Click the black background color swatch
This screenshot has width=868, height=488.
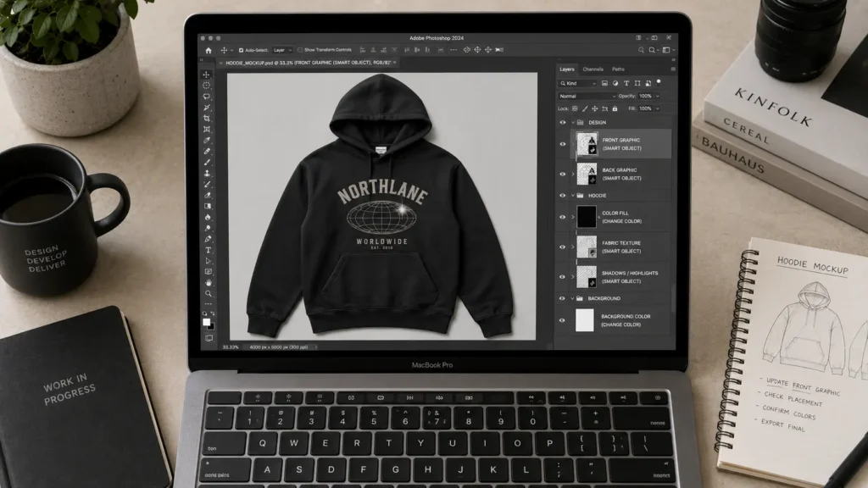point(212,327)
